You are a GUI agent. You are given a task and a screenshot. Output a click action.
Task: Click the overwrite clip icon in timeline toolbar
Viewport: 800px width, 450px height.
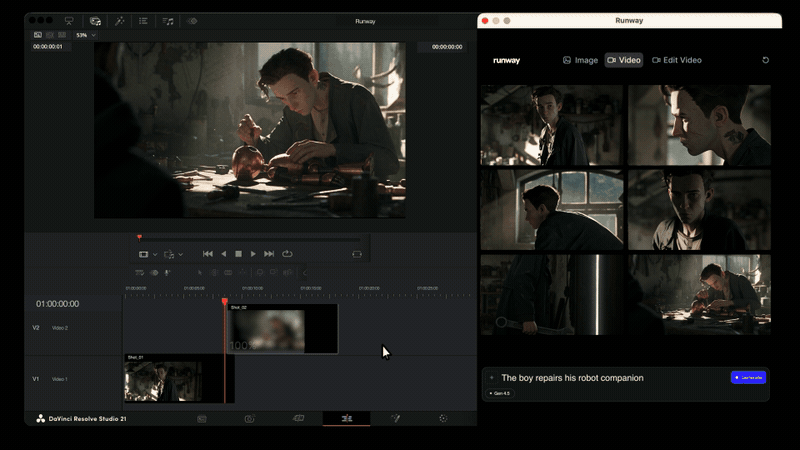pos(273,273)
